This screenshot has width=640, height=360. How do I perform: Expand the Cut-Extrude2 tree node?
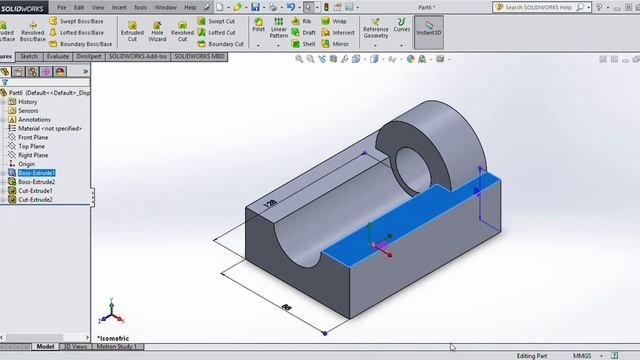pos(3,200)
